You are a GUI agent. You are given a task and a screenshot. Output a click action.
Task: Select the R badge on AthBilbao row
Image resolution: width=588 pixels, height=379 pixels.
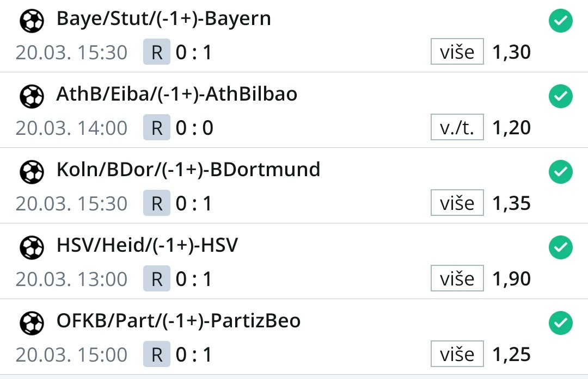tap(157, 127)
